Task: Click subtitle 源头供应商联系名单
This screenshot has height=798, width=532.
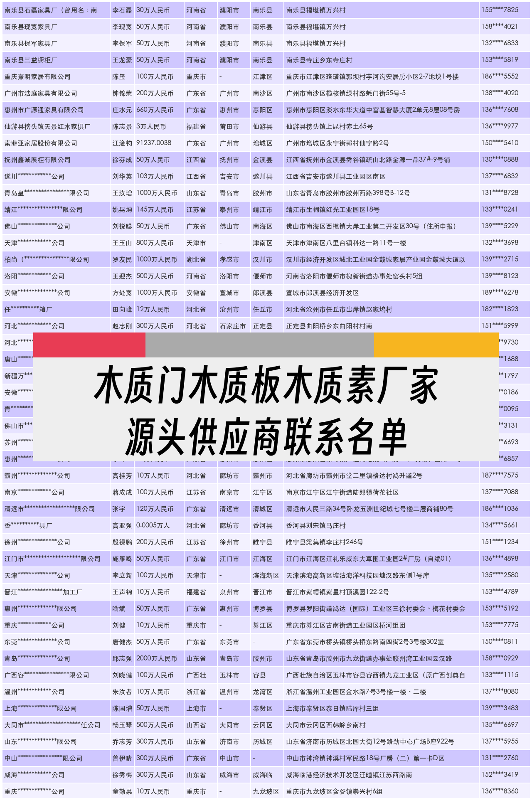Action: 266,436
